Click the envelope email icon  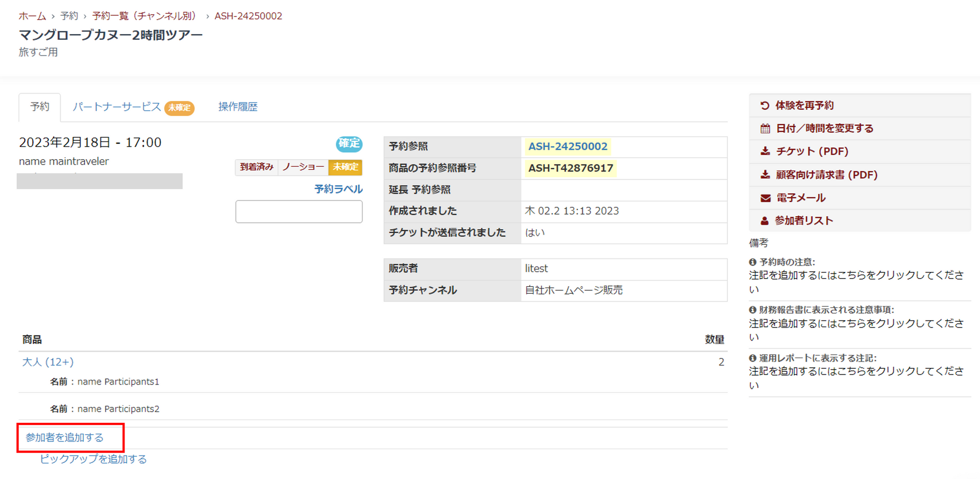click(x=765, y=198)
